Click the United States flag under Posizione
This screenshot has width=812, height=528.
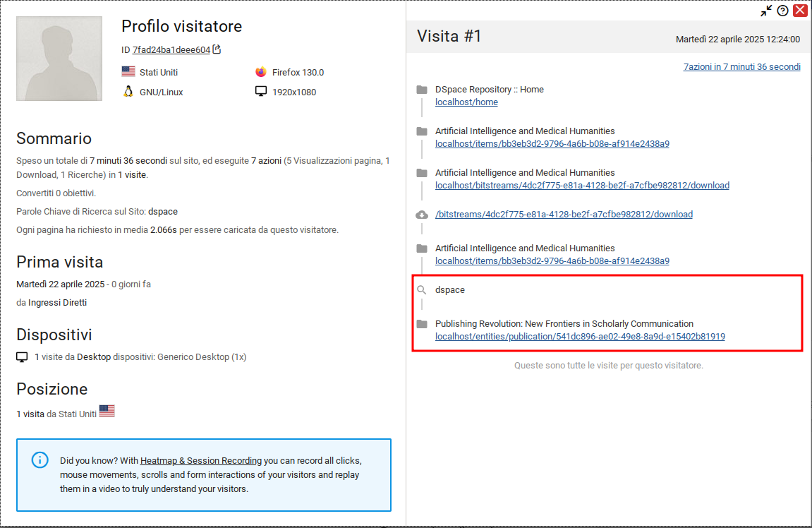point(107,411)
